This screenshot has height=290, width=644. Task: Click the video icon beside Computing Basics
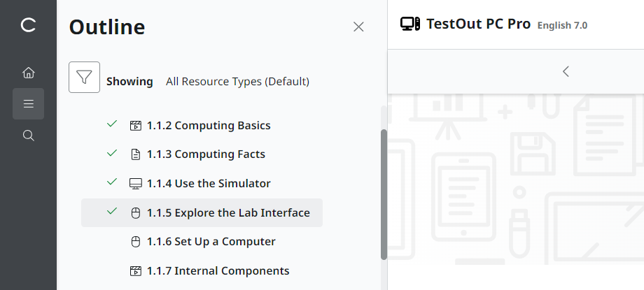136,126
